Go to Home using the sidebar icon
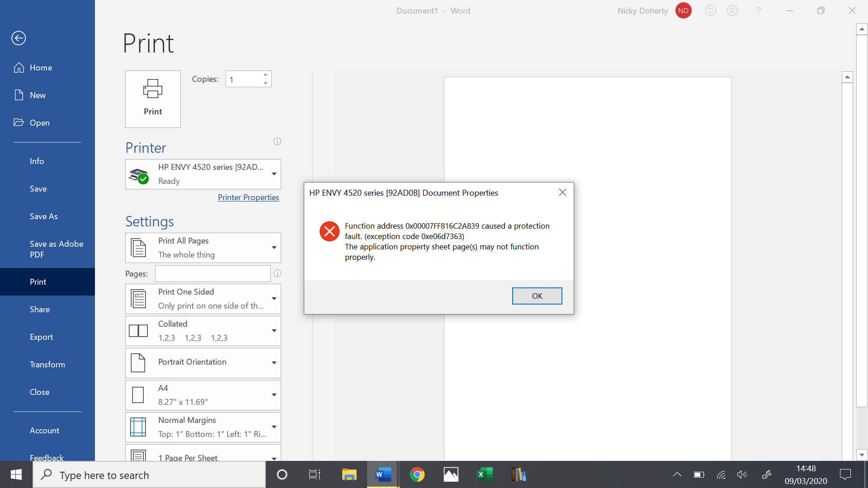 click(41, 67)
